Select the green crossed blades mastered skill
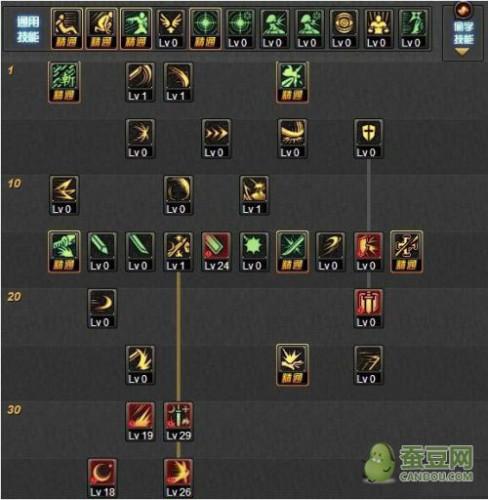 point(292,252)
